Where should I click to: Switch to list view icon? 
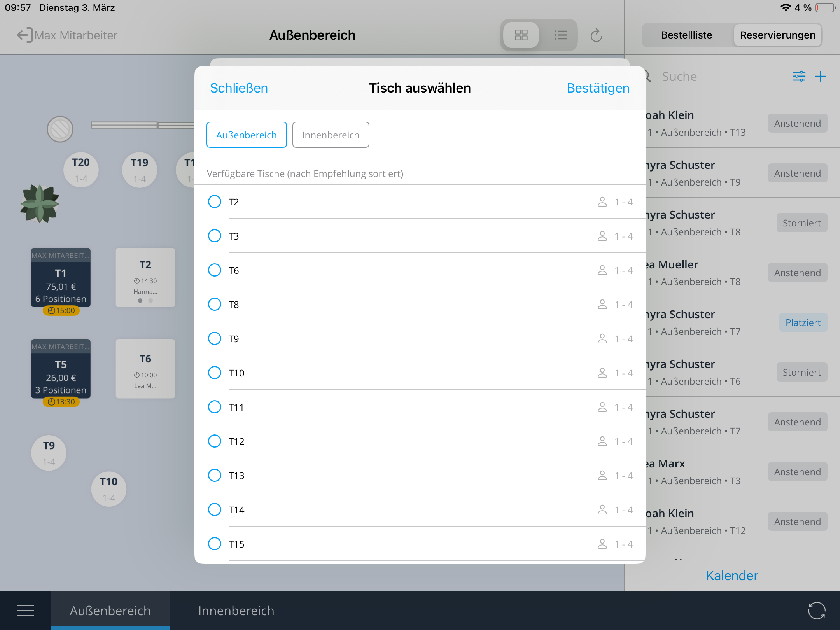(x=560, y=35)
